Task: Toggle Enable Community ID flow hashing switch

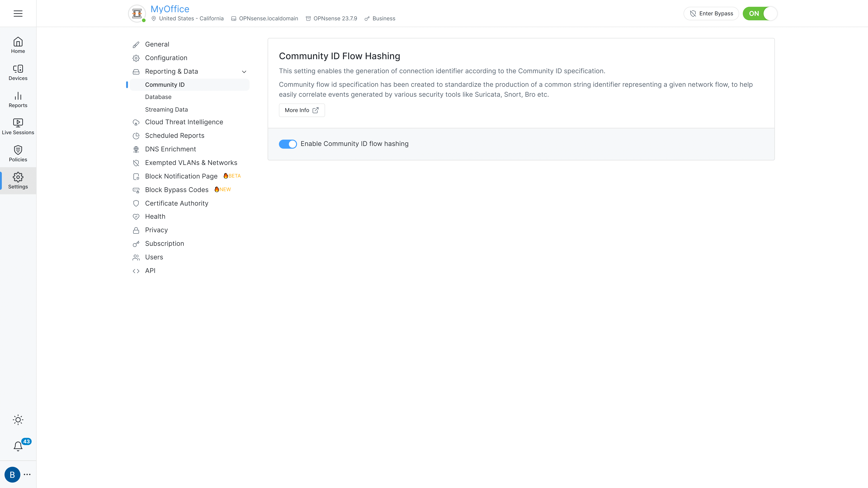Action: click(288, 144)
